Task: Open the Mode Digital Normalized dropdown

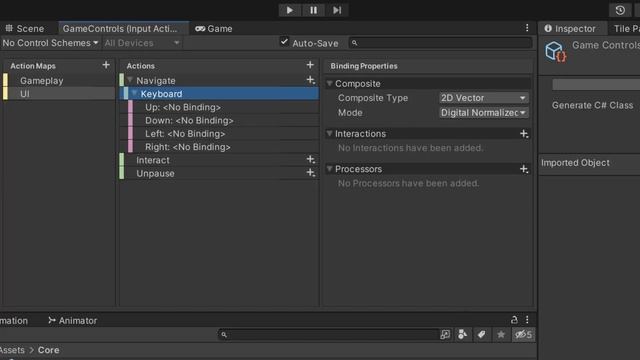Action: [483, 113]
